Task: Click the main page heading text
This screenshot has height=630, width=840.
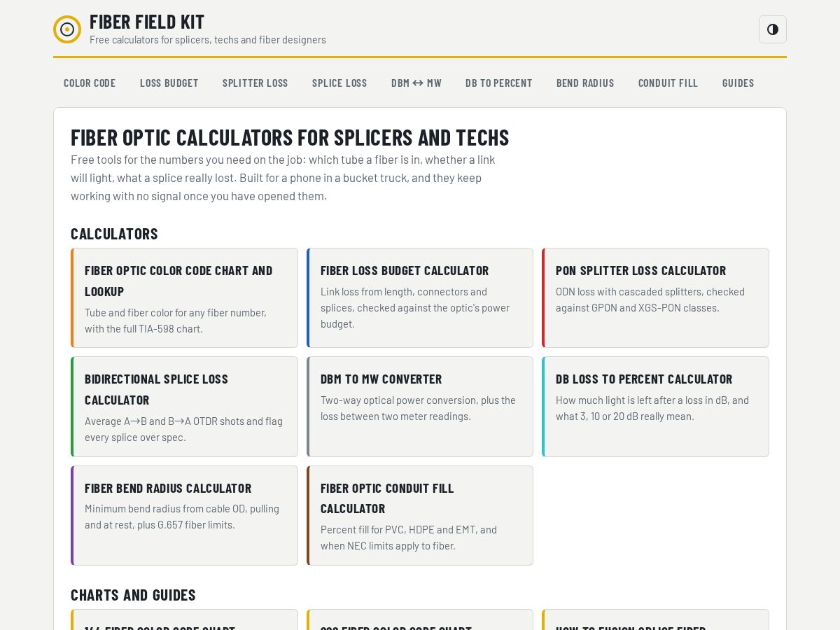Action: 290,137
